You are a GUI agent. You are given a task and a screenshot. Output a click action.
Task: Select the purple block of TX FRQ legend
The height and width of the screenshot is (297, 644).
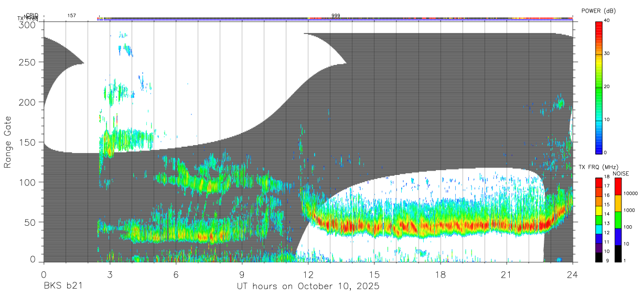coord(599,248)
